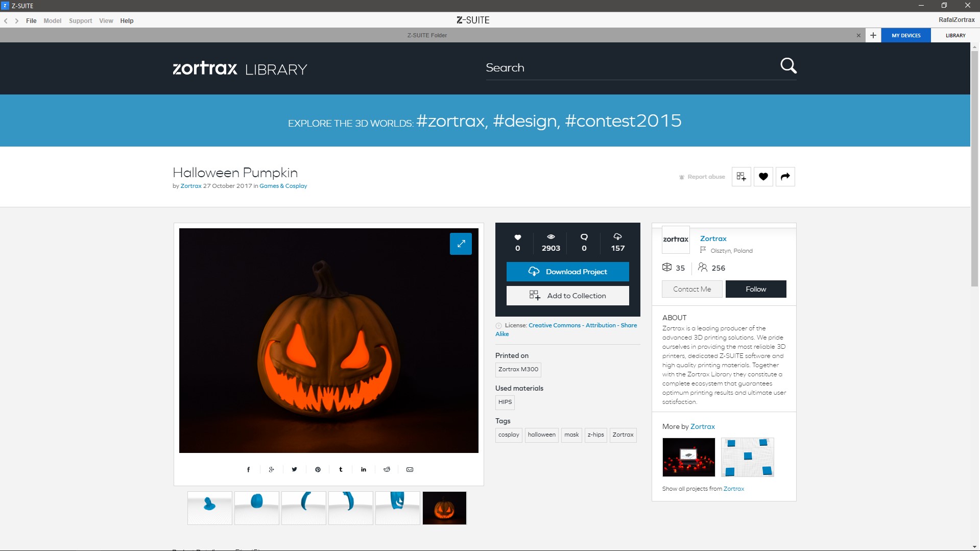Open the Zortrax profile name link
The height and width of the screenshot is (551, 980).
(x=713, y=238)
